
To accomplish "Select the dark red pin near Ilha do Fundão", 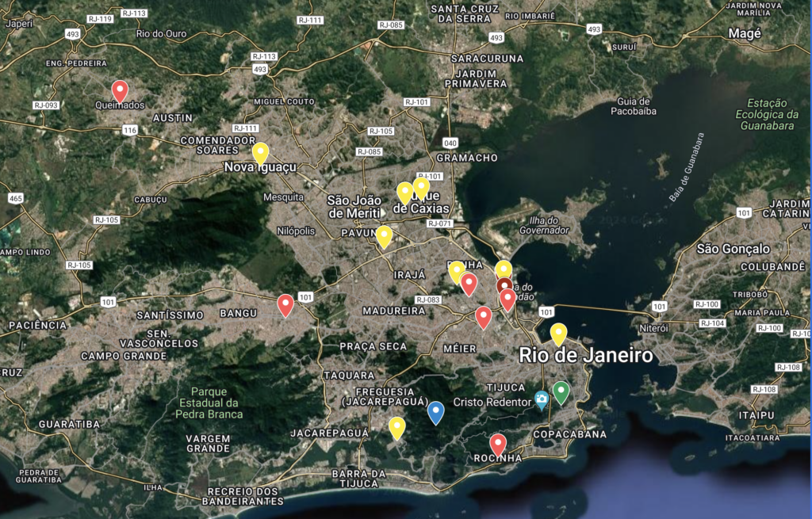I will coord(504,287).
